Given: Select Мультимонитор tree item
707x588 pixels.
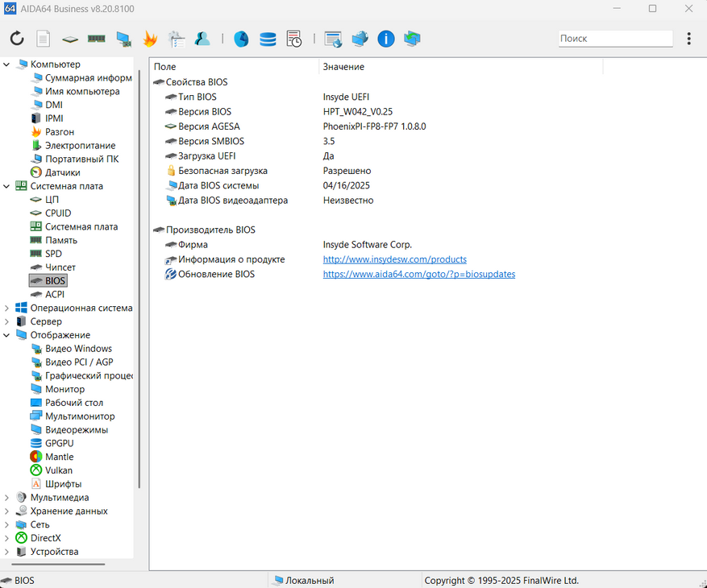Looking at the screenshot, I should (73, 416).
